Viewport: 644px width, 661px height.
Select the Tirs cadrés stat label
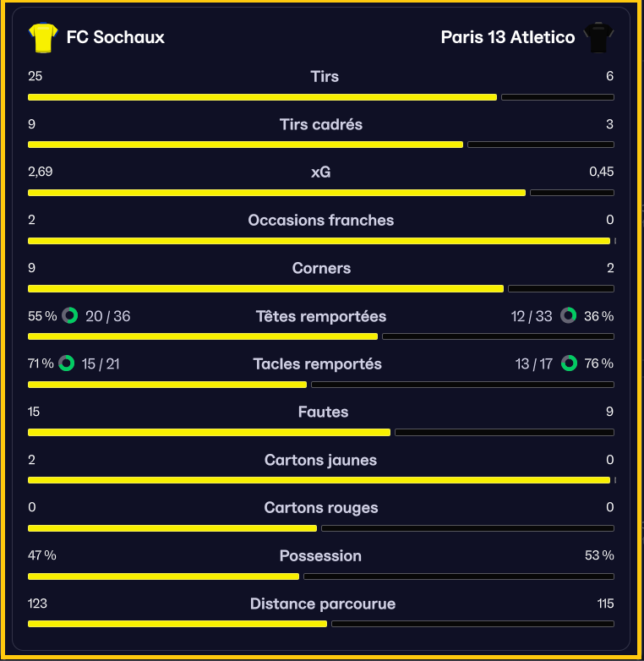point(321,124)
